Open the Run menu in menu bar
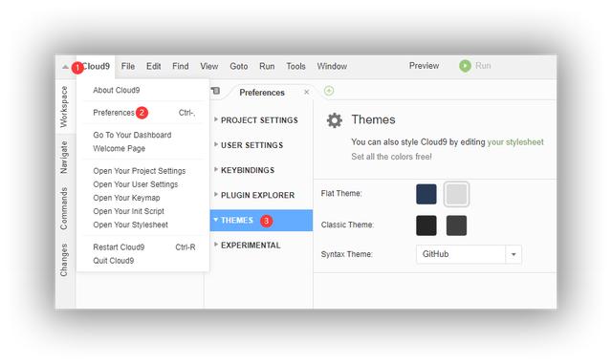Screen dimensions: 612x364 [267, 66]
